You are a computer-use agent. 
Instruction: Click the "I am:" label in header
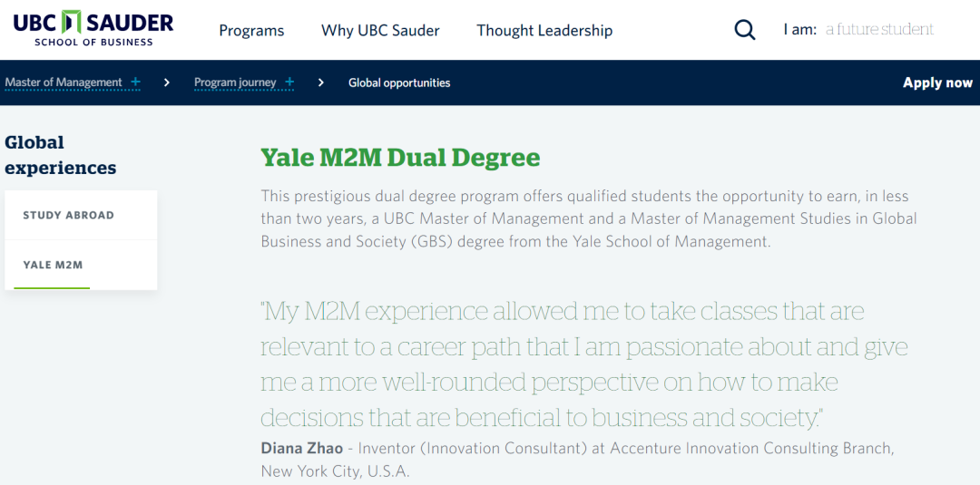(799, 30)
